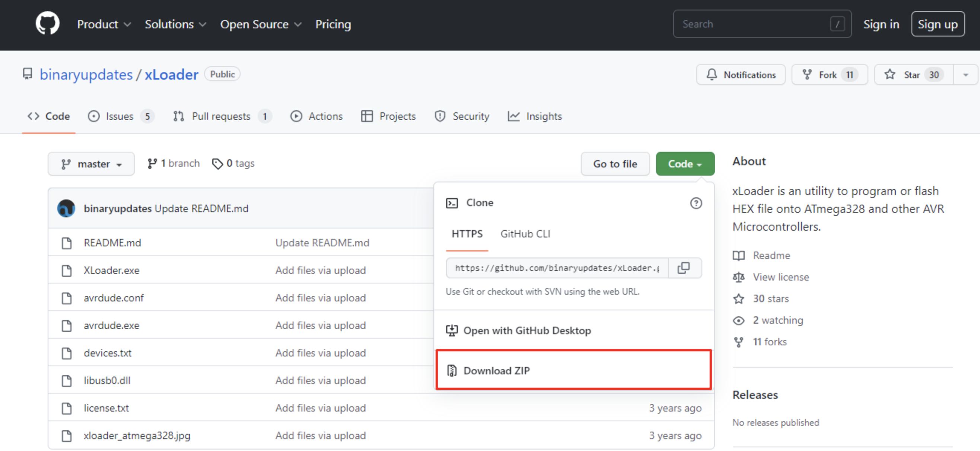980x451 pixels.
Task: Click Add files via upload for XLoader.exe
Action: (320, 270)
